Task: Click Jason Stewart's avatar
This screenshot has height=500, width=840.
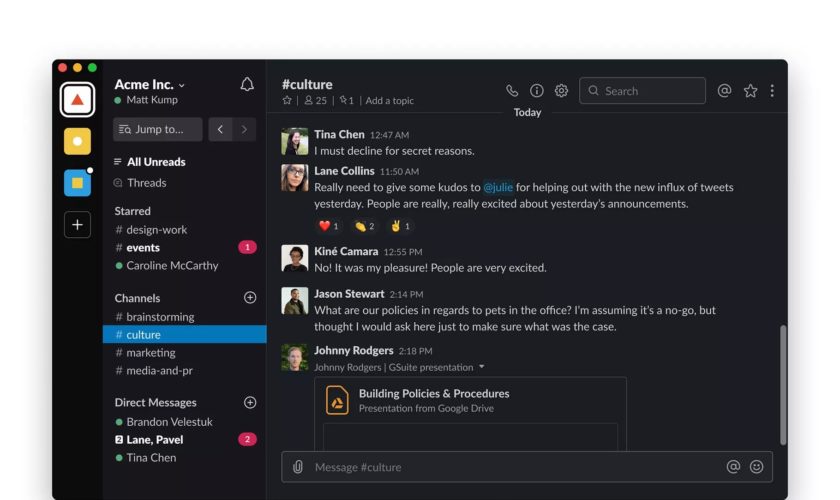Action: point(295,300)
